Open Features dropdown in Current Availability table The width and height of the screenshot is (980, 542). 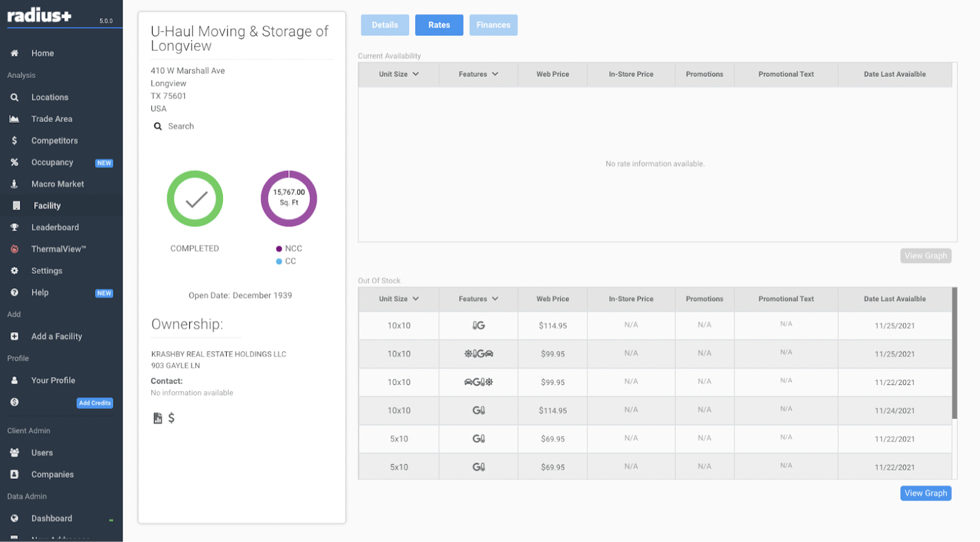(479, 74)
